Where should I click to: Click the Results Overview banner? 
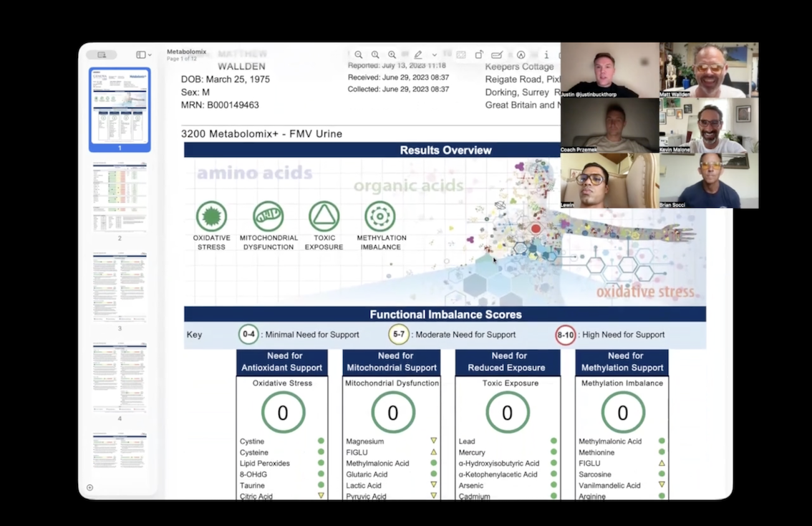(372, 150)
